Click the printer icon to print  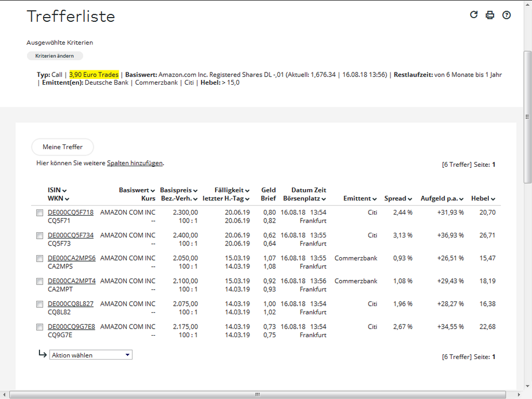[490, 15]
